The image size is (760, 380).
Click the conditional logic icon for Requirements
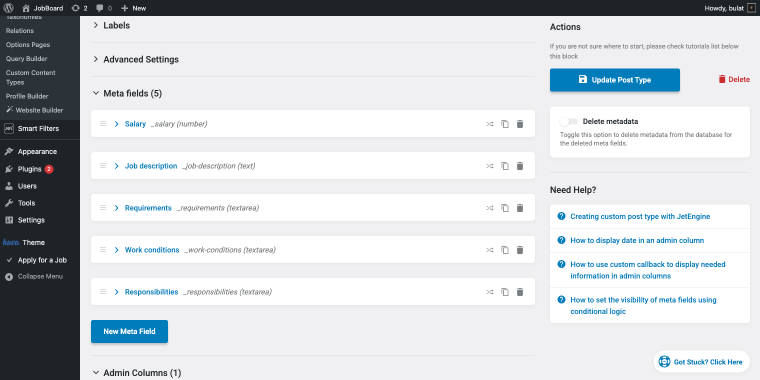(x=490, y=208)
